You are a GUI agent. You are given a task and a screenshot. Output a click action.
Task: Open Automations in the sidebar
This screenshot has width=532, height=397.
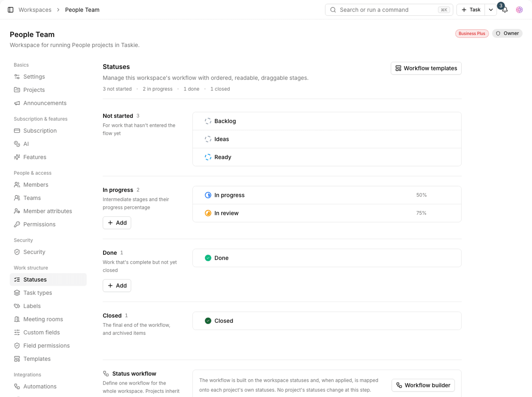point(48,386)
